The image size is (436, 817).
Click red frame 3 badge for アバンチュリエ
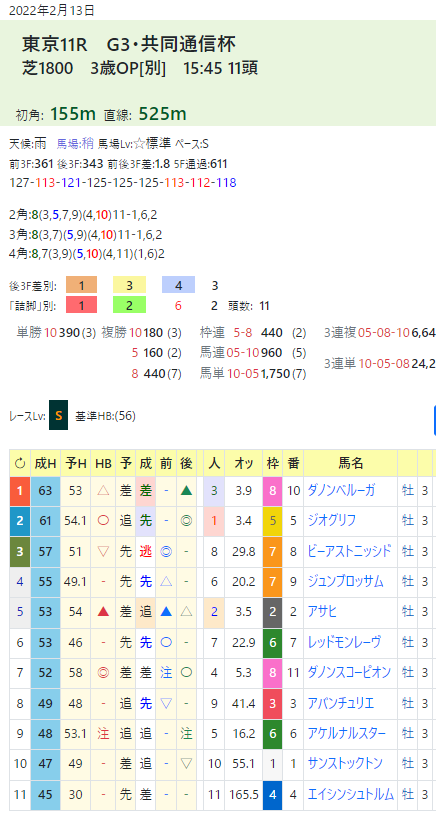click(x=272, y=703)
